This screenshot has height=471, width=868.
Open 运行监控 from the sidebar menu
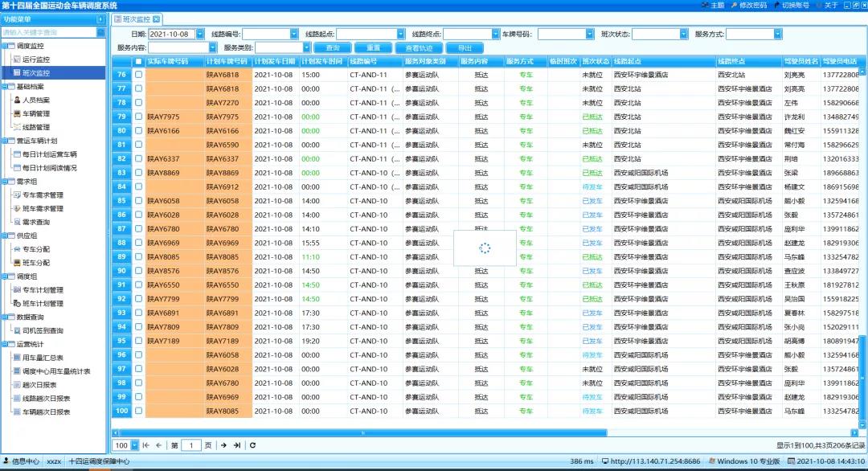pyautogui.click(x=35, y=59)
